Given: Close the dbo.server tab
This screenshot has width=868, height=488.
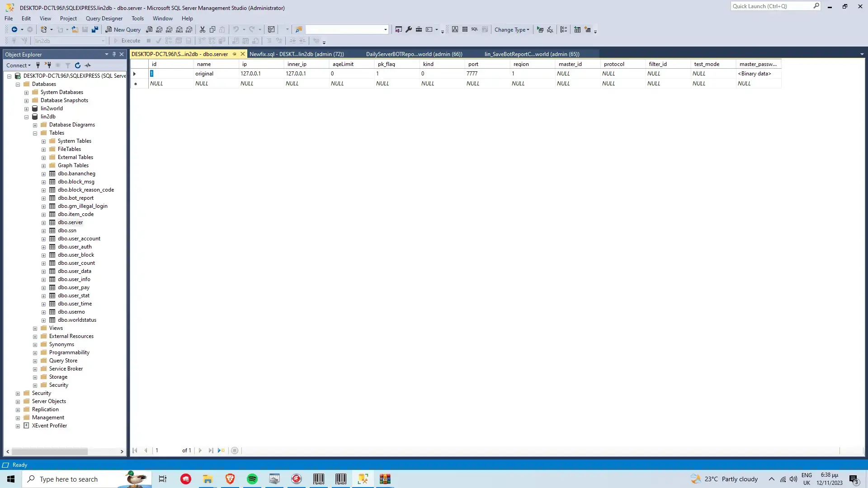Looking at the screenshot, I should pyautogui.click(x=243, y=54).
